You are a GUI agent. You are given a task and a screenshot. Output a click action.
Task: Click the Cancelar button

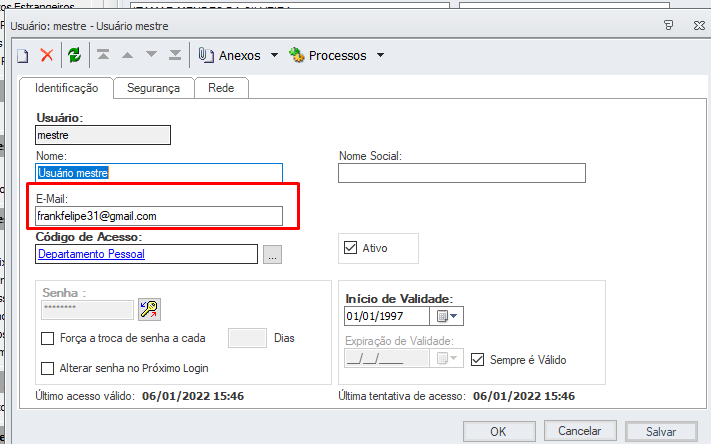[x=580, y=431]
